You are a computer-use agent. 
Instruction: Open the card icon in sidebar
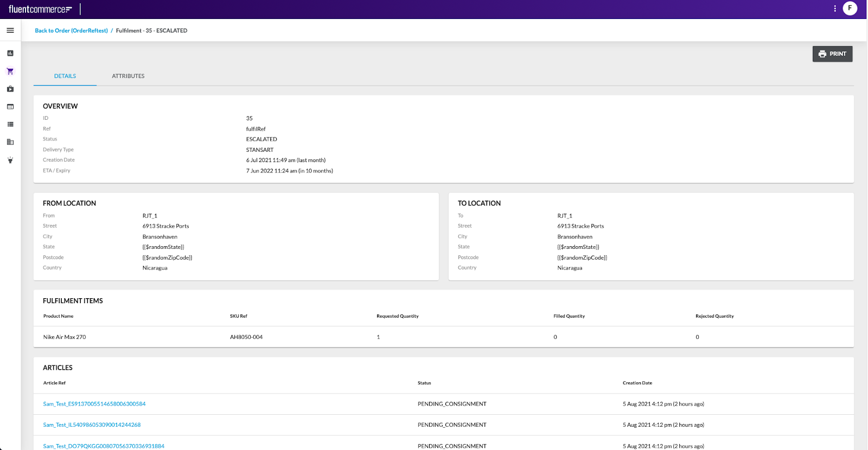pos(10,107)
